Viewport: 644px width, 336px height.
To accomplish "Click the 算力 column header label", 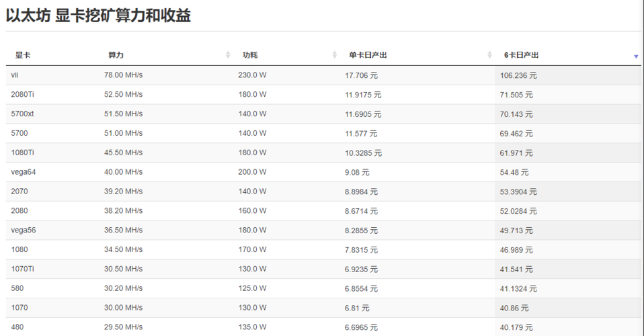I will [116, 55].
